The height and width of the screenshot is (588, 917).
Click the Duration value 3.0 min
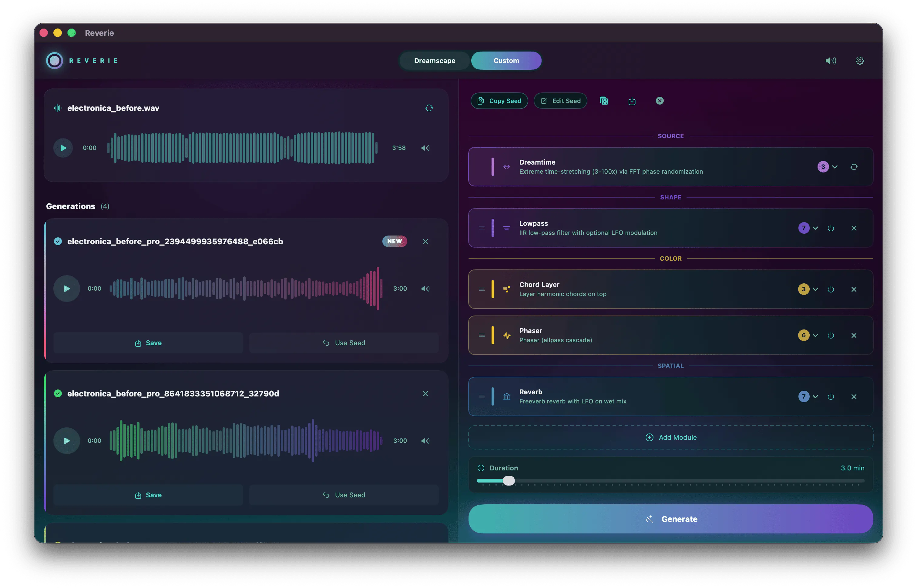point(852,468)
